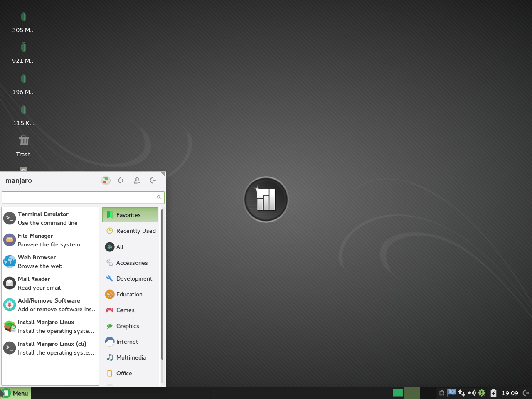
Task: Click the green update notifier tray icon
Action: point(482,393)
